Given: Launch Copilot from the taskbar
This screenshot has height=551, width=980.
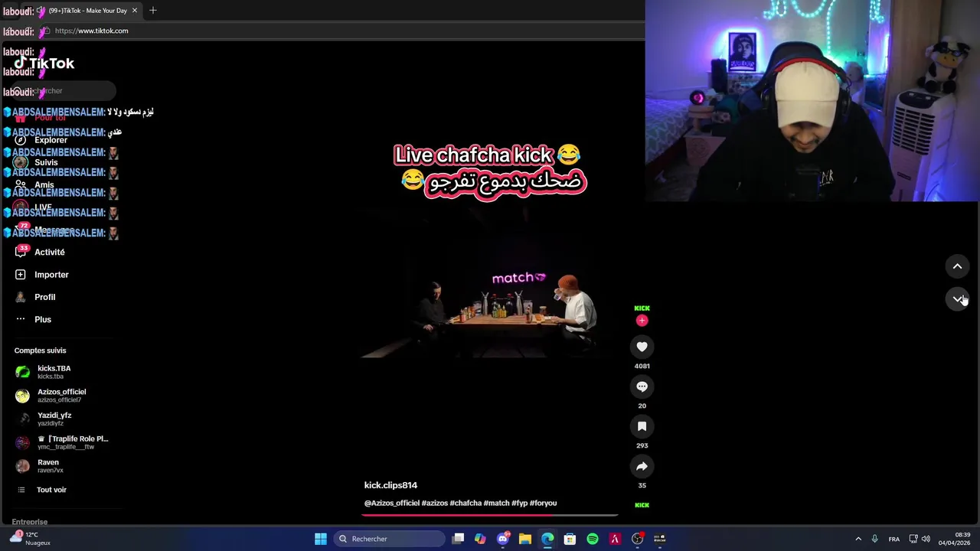Looking at the screenshot, I should [x=480, y=539].
